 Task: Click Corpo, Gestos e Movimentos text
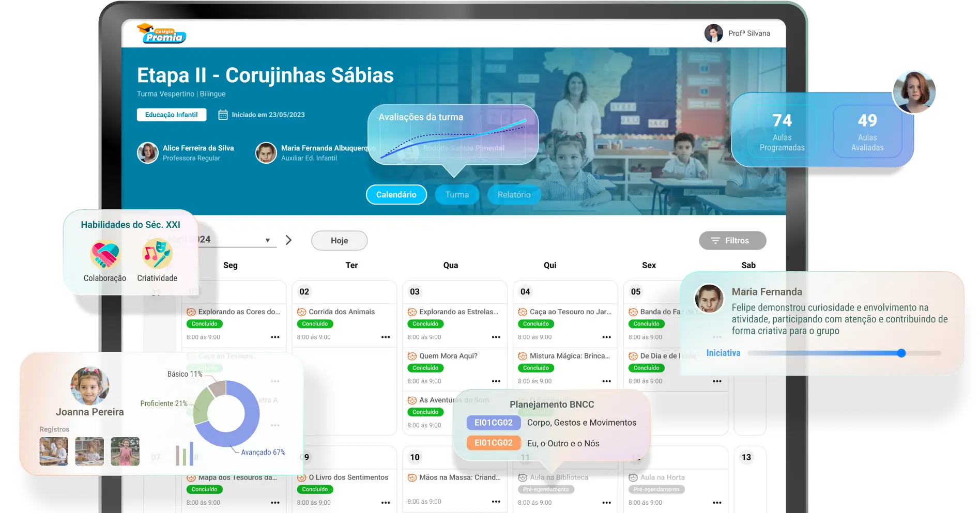[581, 423]
